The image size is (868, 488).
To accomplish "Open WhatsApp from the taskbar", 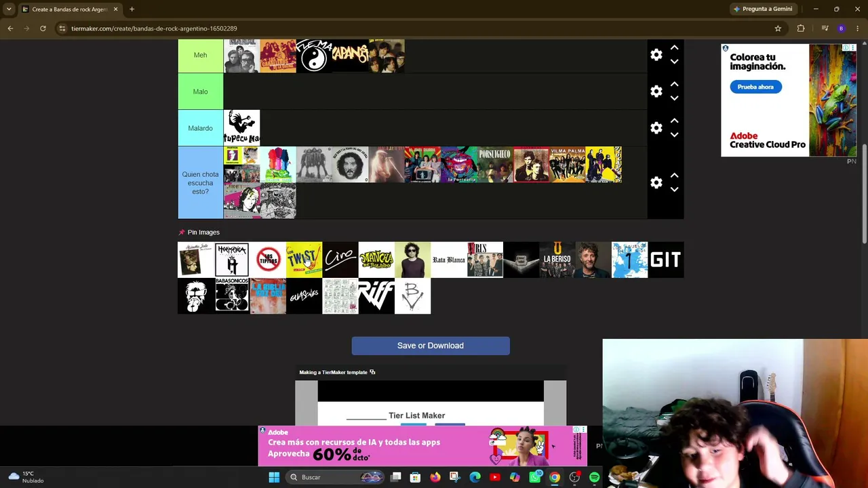I will pos(535,477).
